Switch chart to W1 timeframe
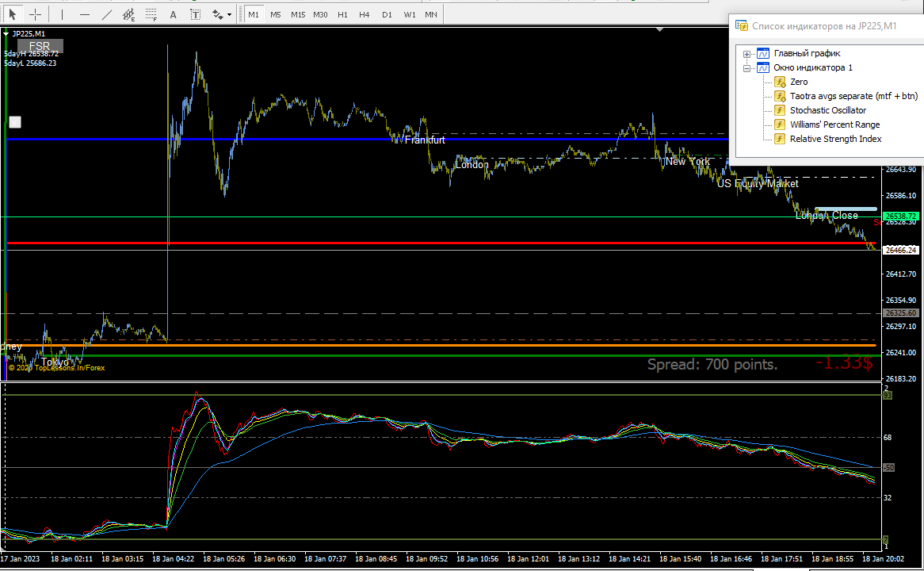 point(409,14)
